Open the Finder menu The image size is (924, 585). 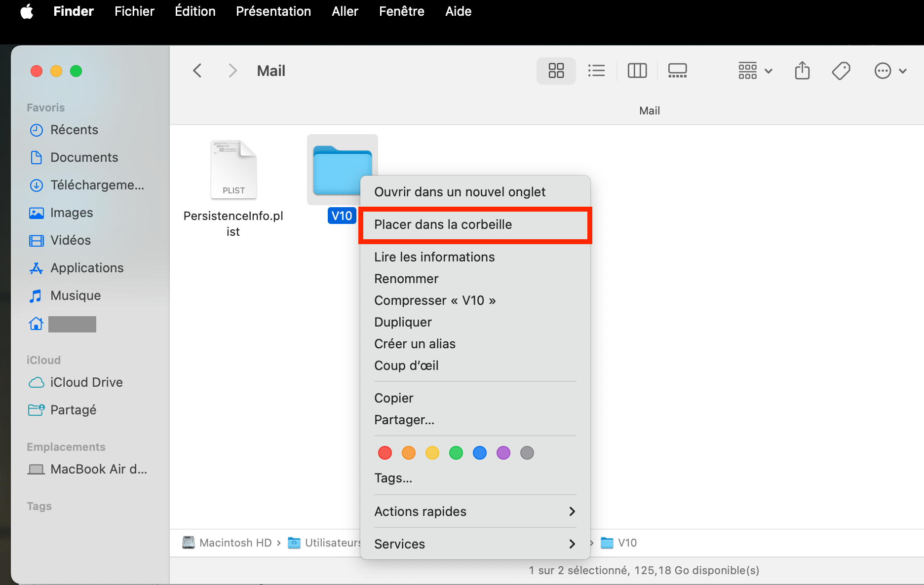(x=74, y=11)
